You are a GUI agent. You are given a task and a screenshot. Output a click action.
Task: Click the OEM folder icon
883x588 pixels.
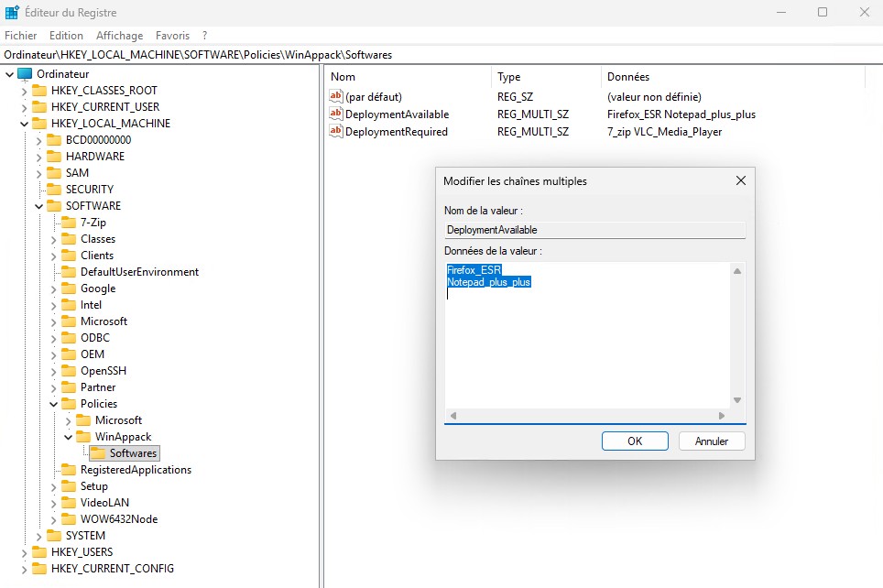(69, 354)
